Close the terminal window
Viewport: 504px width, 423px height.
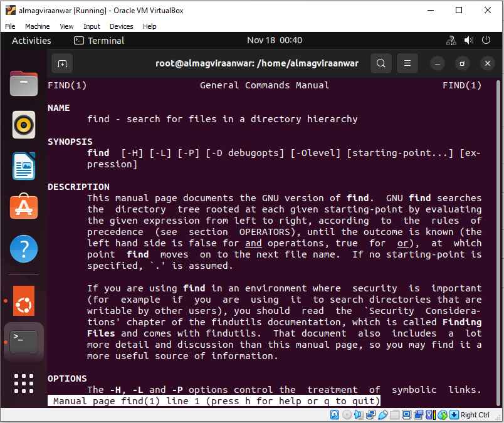click(x=487, y=64)
